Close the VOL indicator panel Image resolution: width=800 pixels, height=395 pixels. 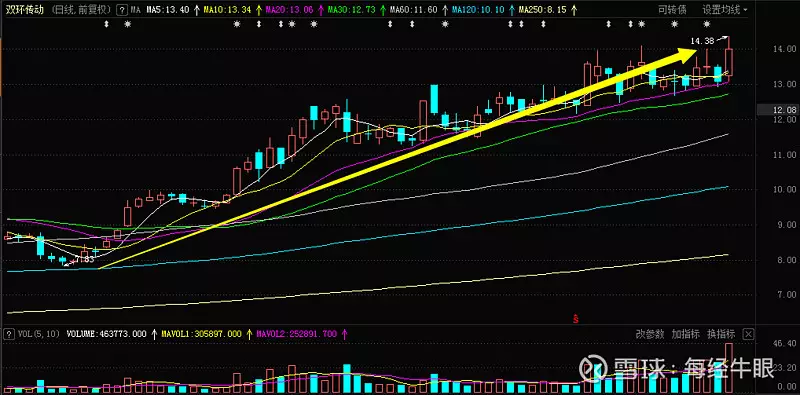click(748, 335)
